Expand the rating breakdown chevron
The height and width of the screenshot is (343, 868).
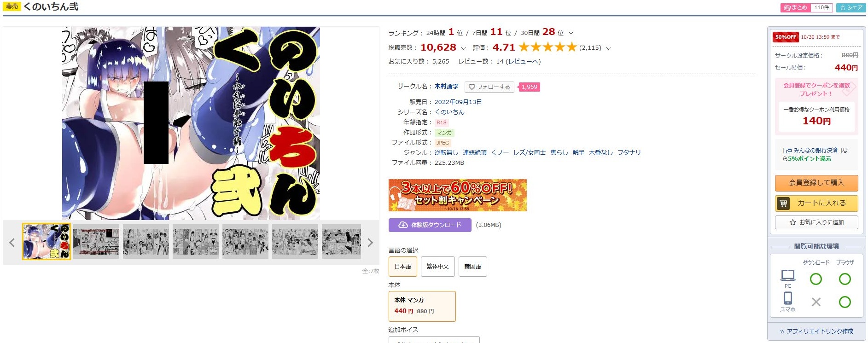tap(608, 48)
